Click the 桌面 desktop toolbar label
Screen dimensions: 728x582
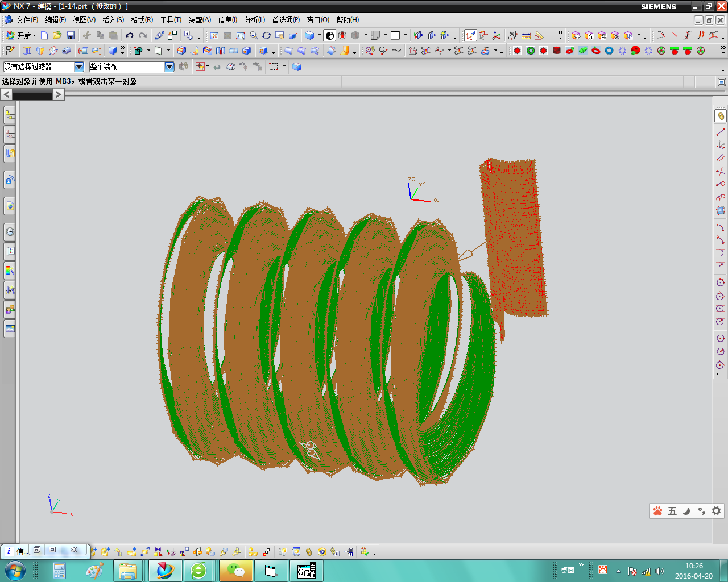(568, 570)
